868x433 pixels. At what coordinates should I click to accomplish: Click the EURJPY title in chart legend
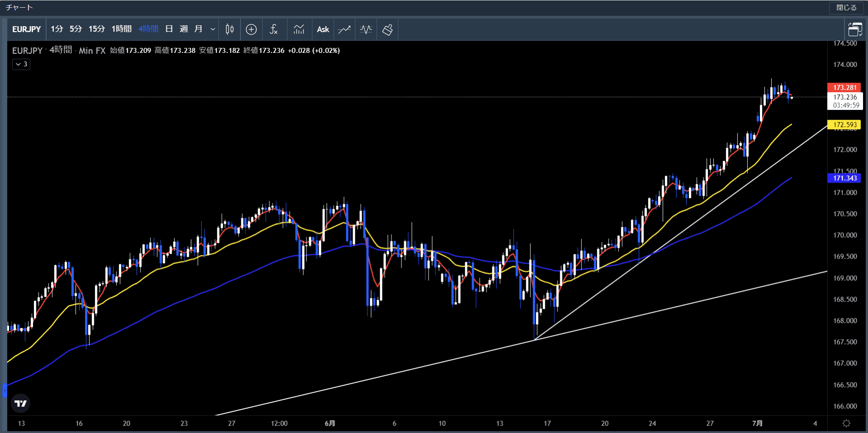tap(27, 51)
